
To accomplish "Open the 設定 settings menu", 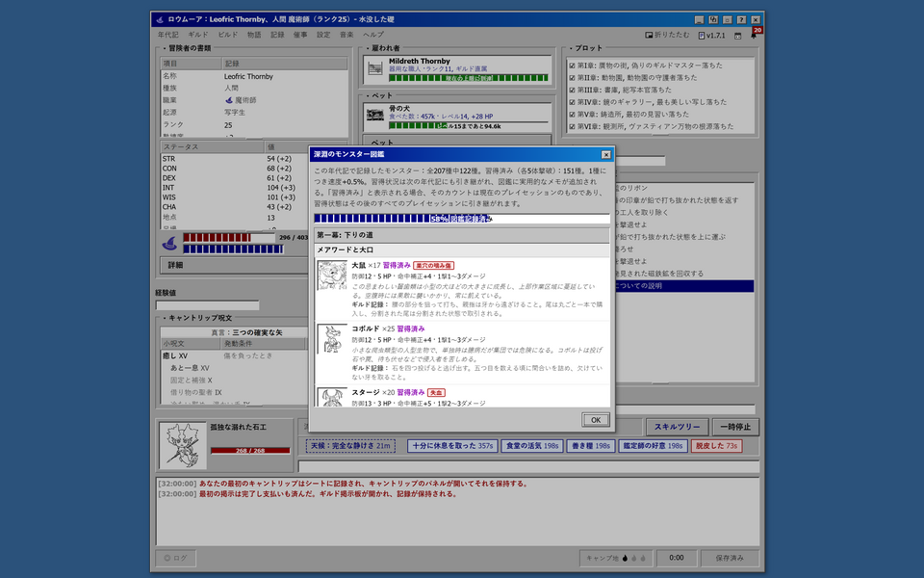I will 323,35.
